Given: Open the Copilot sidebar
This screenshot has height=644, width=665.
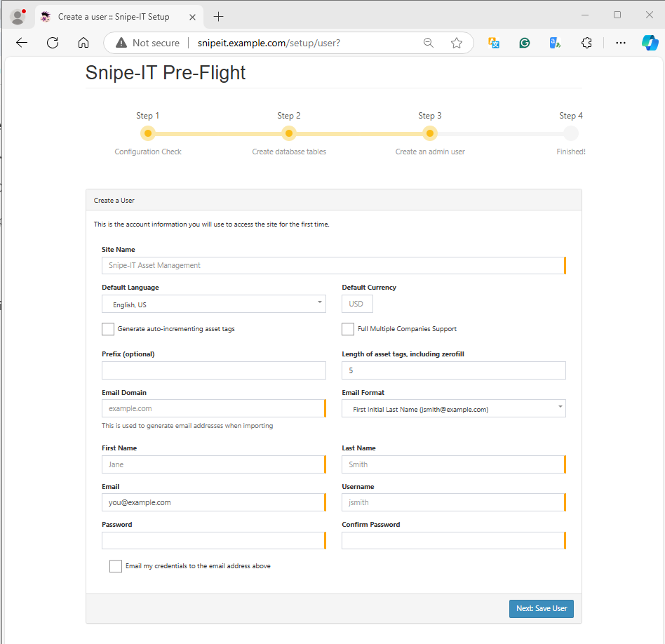Looking at the screenshot, I should (650, 43).
